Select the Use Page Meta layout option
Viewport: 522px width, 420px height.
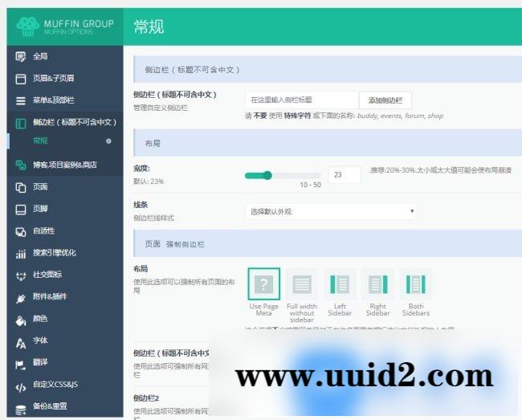264,284
